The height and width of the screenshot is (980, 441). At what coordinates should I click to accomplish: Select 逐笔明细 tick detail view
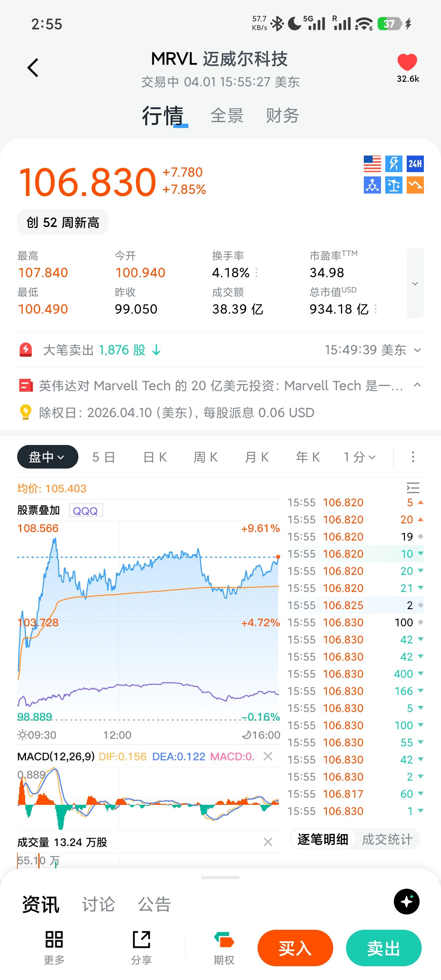[323, 839]
